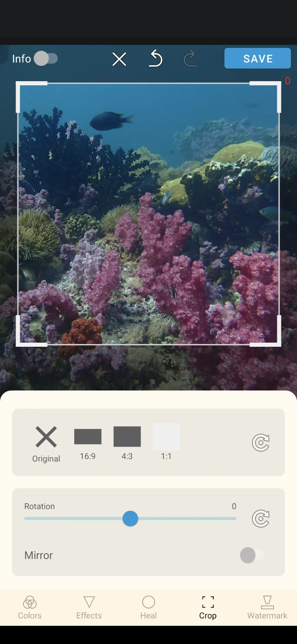
Task: Tap the SAVE button
Action: point(257,58)
